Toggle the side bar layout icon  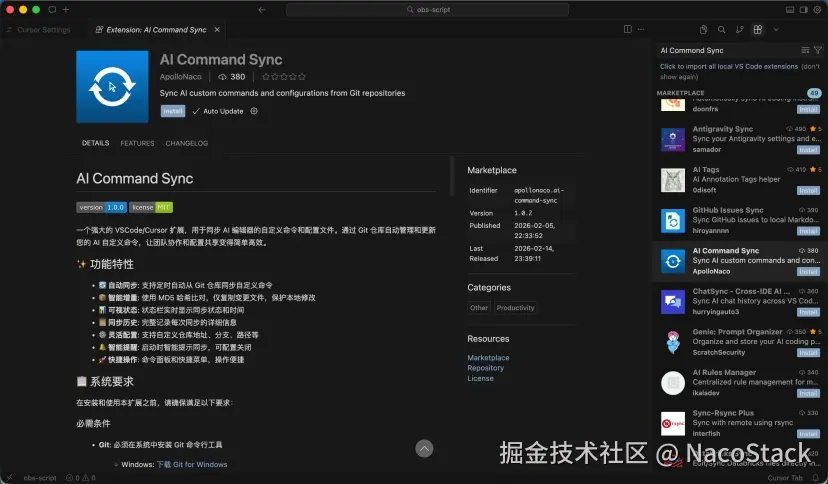[x=804, y=10]
